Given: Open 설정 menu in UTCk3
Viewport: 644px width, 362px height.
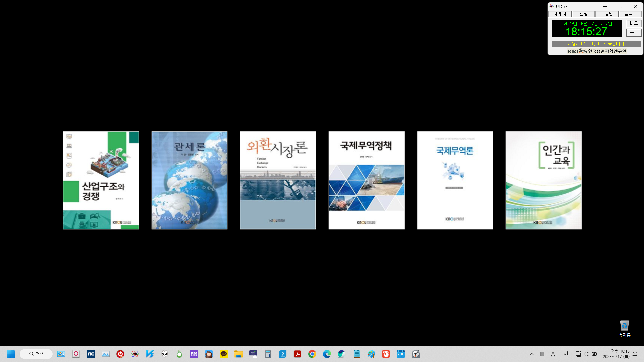Looking at the screenshot, I should pos(583,14).
